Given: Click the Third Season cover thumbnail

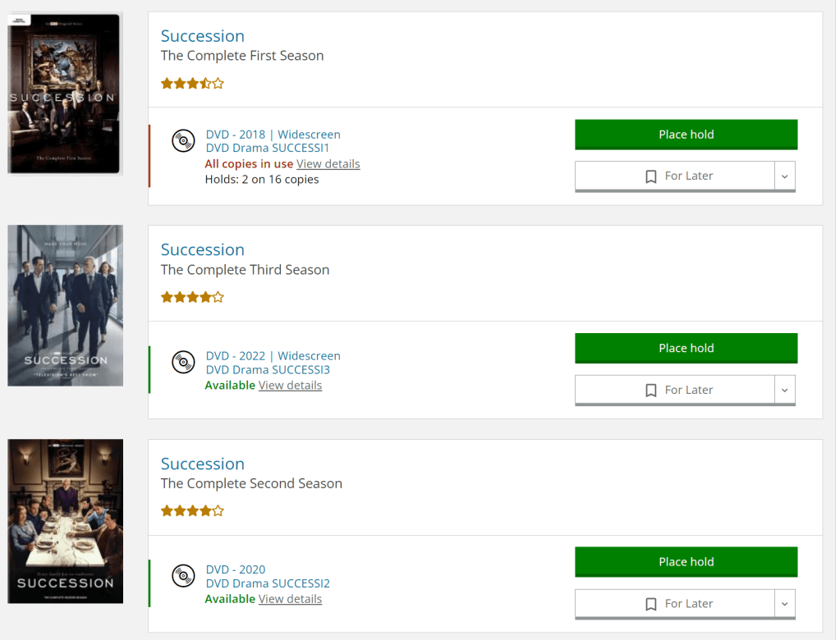Looking at the screenshot, I should tap(65, 305).
